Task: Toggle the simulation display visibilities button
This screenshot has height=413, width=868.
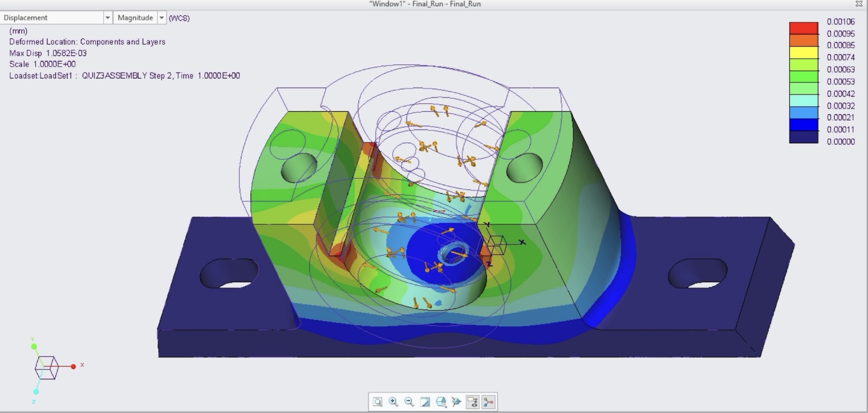Action: coord(472,402)
